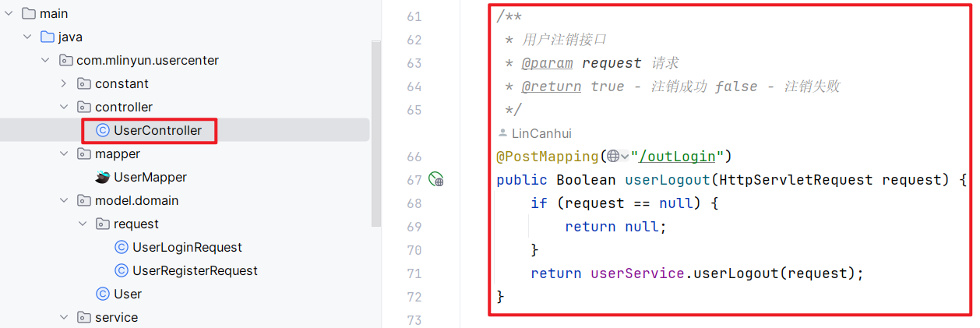
Task: Select UserMapper in the project tree
Action: click(150, 177)
